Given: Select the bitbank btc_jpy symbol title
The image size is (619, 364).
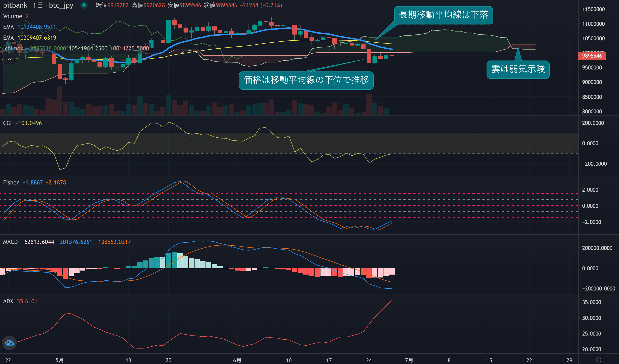Looking at the screenshot, I should point(38,5).
